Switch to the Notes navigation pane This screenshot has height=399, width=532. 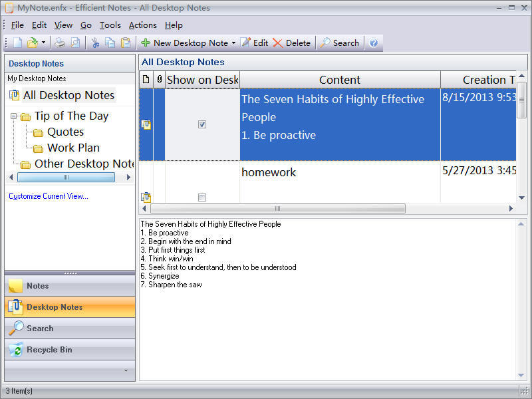(70, 286)
